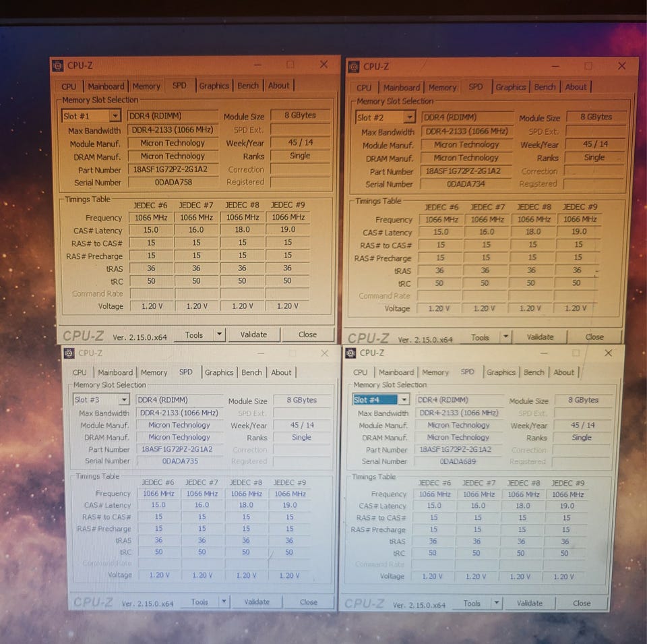Click Ranks value Single in Slot #4 window
The width and height of the screenshot is (647, 644).
582,437
